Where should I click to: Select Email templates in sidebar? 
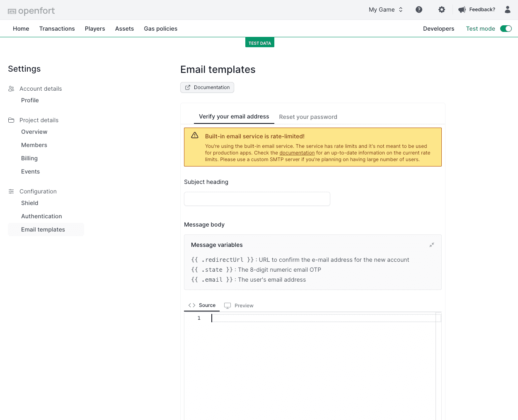[46, 229]
